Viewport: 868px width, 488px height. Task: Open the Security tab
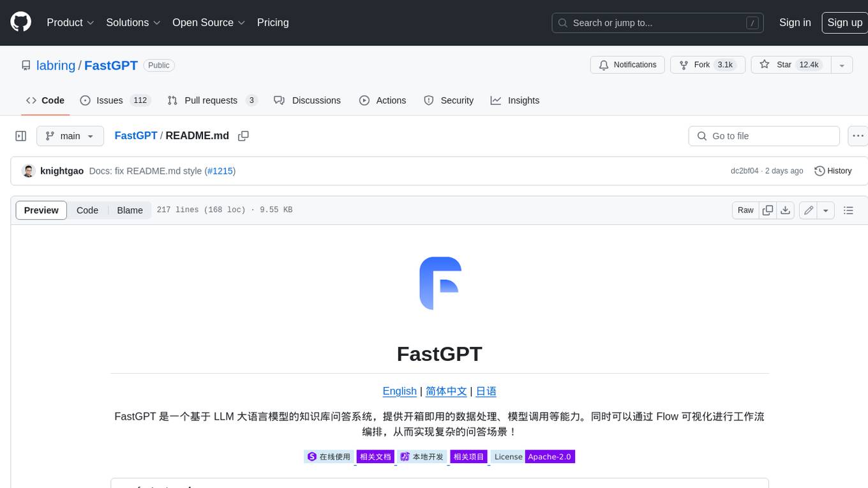point(449,100)
